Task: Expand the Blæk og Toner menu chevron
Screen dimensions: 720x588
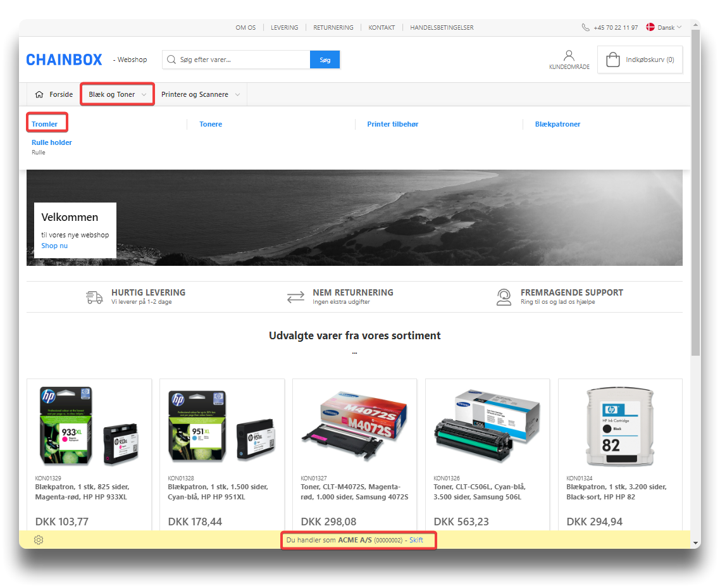Action: tap(144, 95)
